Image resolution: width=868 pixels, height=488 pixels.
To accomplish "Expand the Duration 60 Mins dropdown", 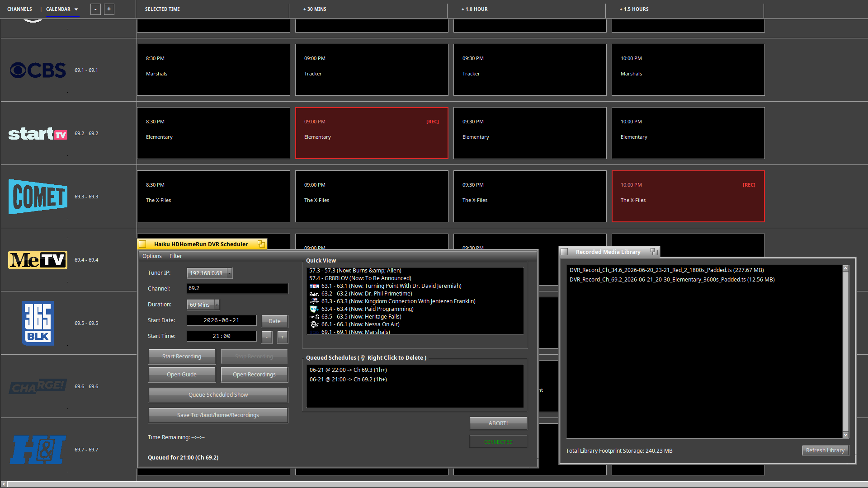I will (217, 305).
